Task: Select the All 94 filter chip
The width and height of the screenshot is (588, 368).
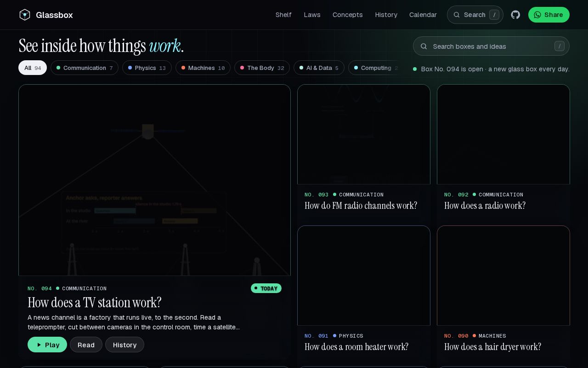Action: pyautogui.click(x=33, y=68)
